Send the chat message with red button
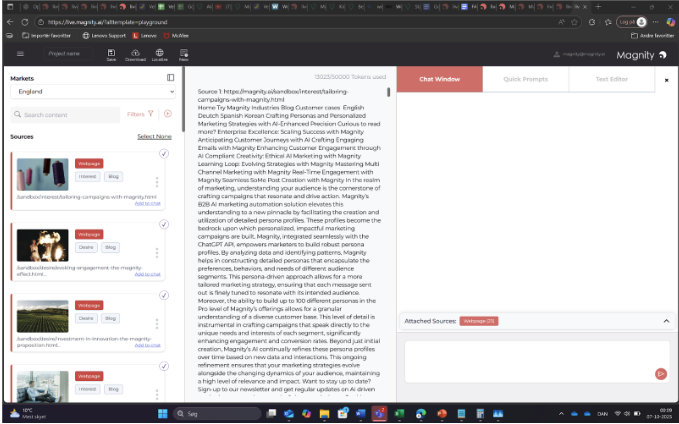The height and width of the screenshot is (424, 679). click(x=660, y=373)
